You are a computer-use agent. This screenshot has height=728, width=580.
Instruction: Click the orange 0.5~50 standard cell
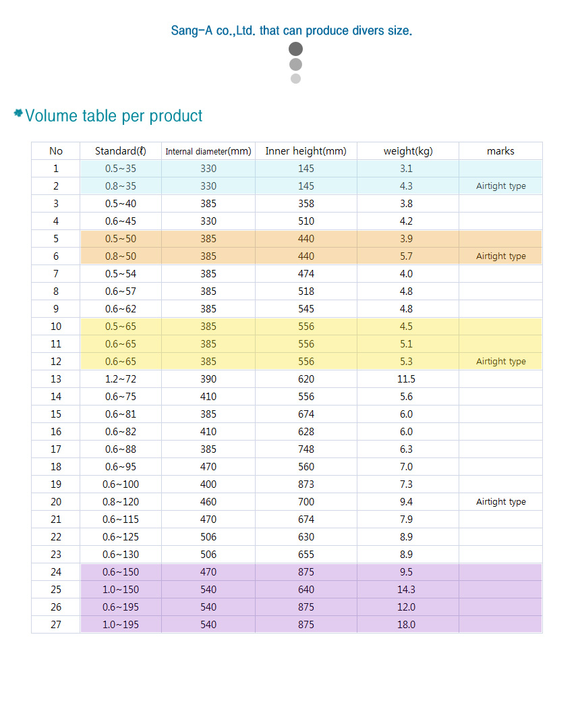(x=121, y=239)
